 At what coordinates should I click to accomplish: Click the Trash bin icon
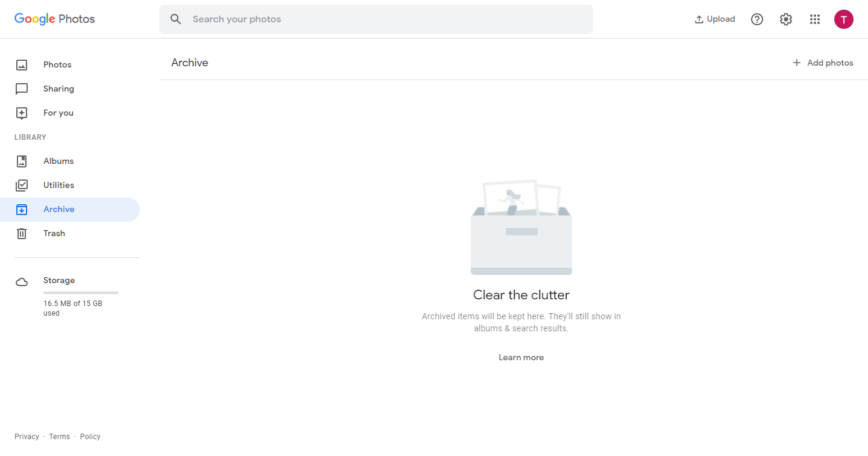[22, 234]
